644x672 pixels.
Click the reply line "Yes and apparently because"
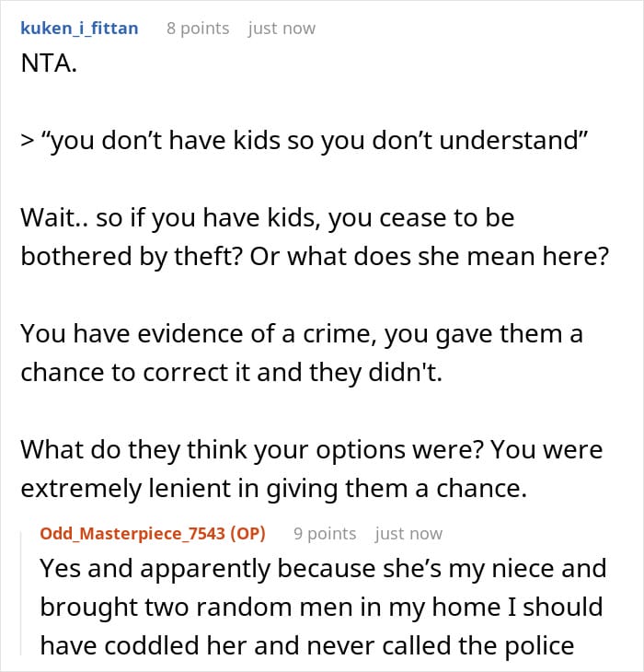(x=323, y=569)
